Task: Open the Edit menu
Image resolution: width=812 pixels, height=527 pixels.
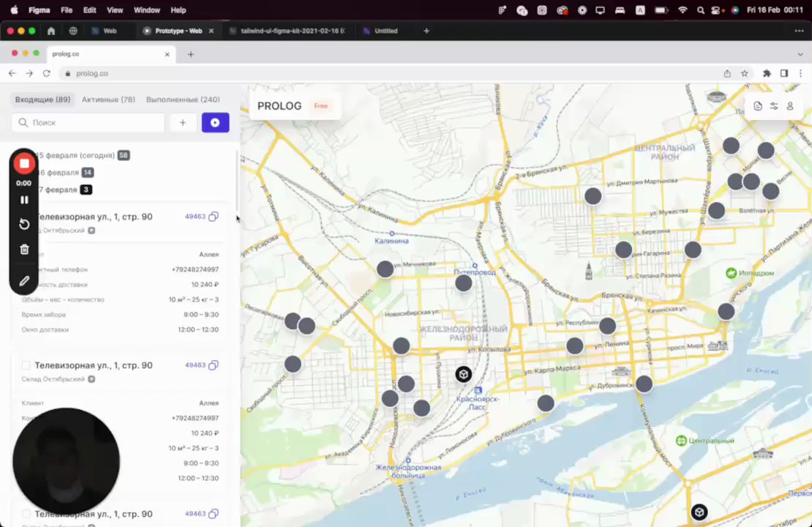Action: [x=89, y=10]
